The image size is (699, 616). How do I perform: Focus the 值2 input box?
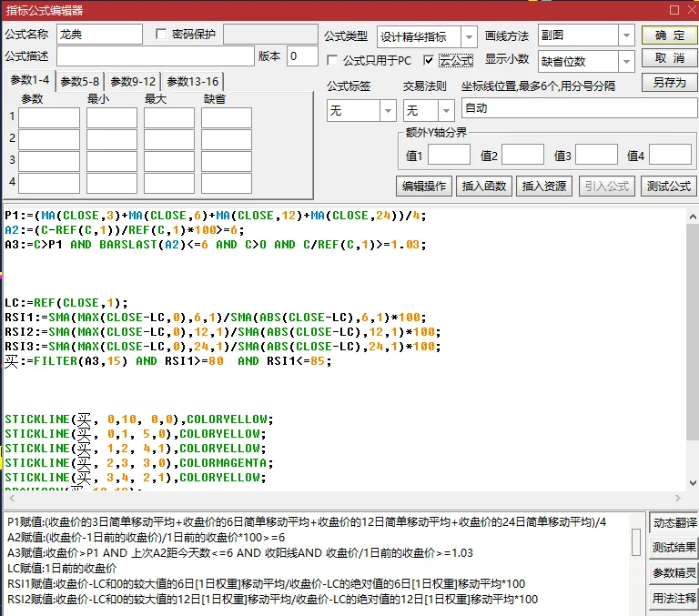click(523, 155)
